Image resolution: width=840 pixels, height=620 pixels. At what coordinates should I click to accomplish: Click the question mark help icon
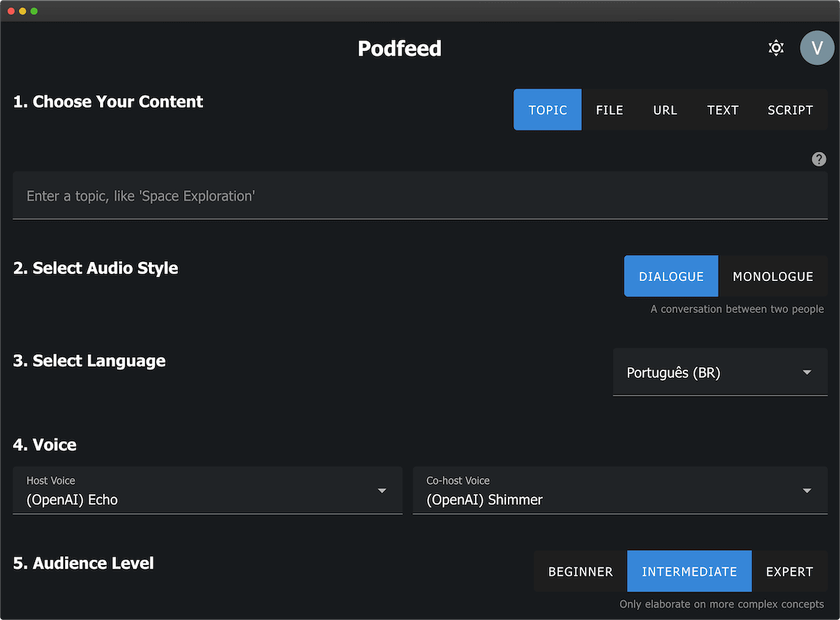819,159
